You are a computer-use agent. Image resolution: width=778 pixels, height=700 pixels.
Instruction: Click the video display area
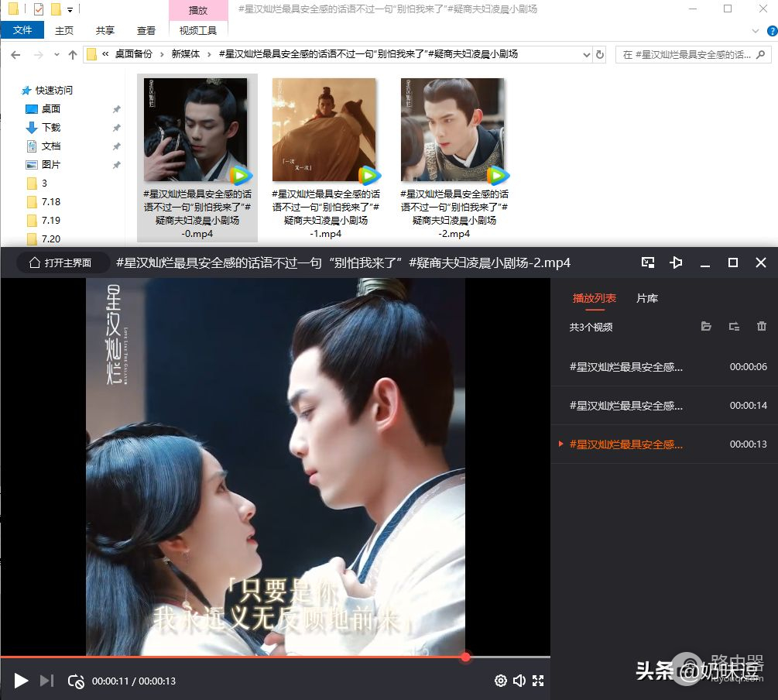(276, 467)
